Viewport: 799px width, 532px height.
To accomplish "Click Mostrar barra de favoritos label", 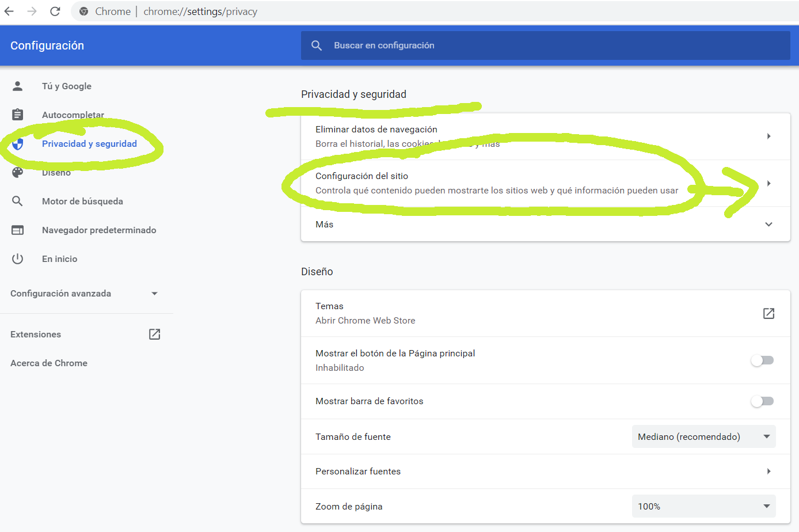I will [x=369, y=401].
